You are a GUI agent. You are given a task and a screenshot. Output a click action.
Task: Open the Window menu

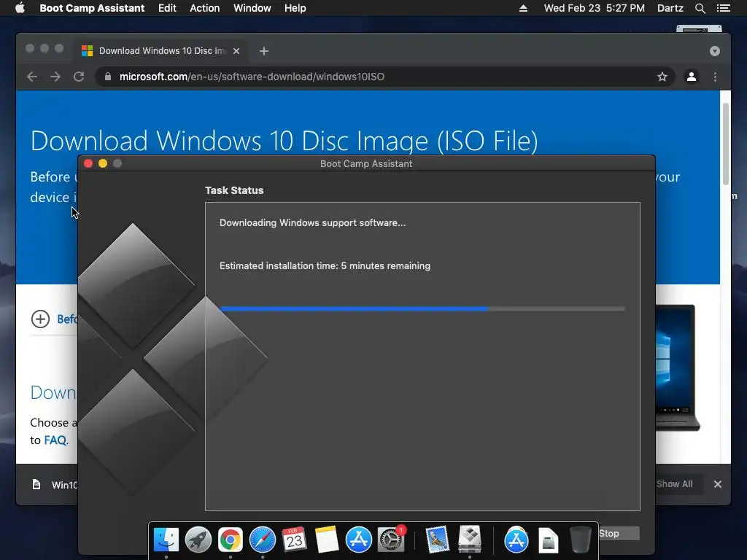coord(252,8)
